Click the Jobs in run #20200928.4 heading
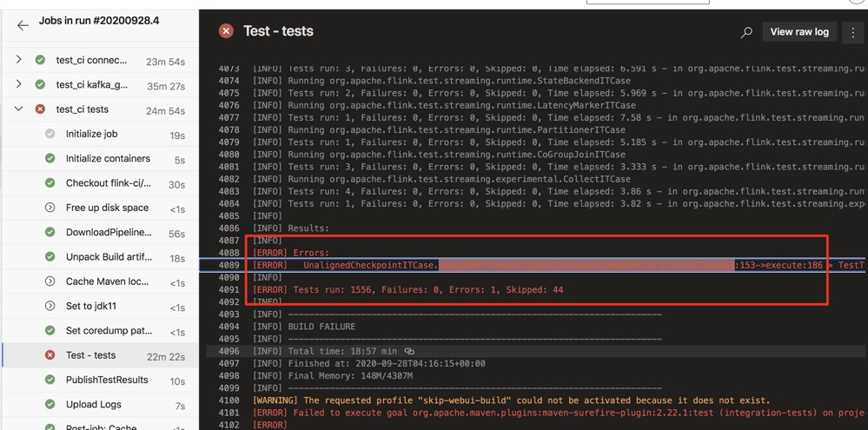868x430 pixels. click(x=98, y=21)
